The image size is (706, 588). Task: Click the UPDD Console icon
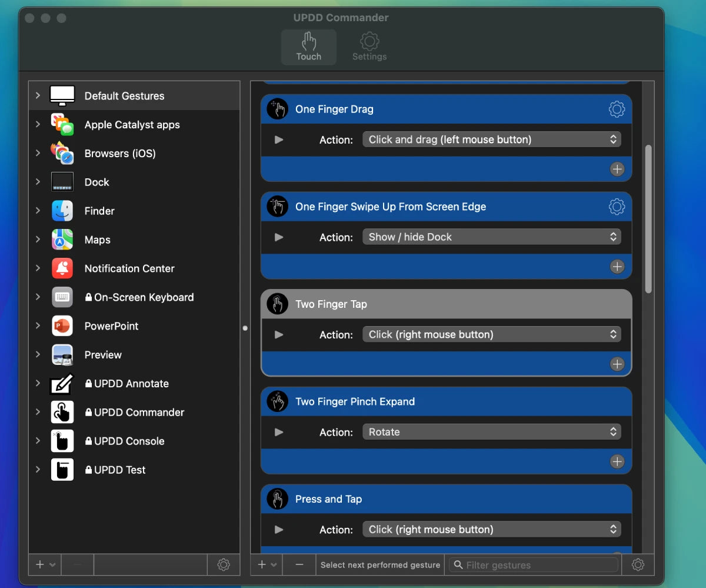62,441
